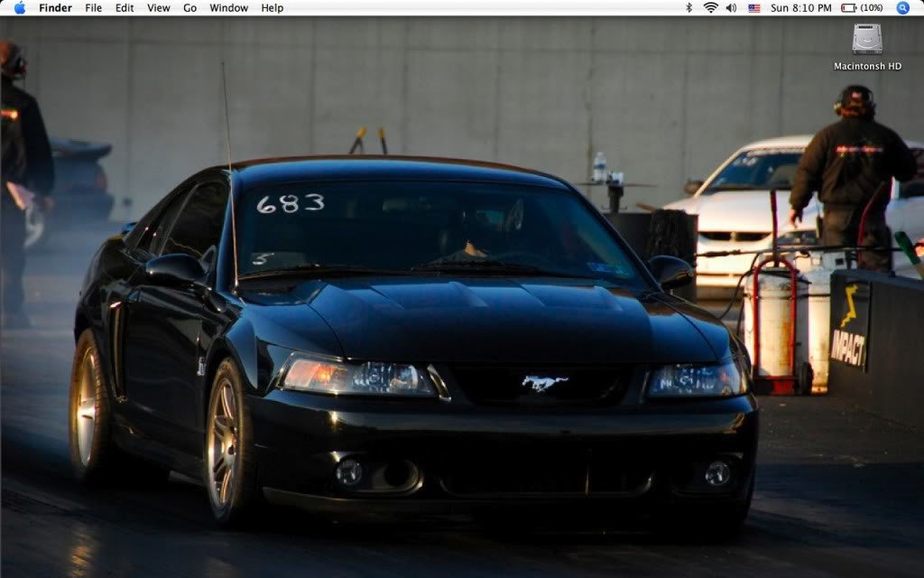Click the Sun 8:10 PM clock
Image resolution: width=924 pixels, height=578 pixels.
[x=801, y=7]
